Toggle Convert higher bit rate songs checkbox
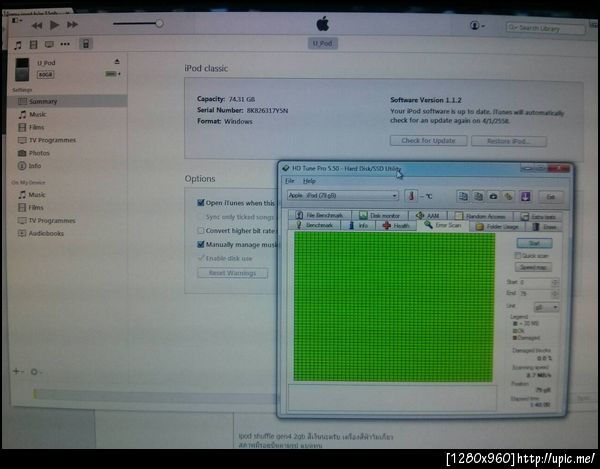 [201, 231]
